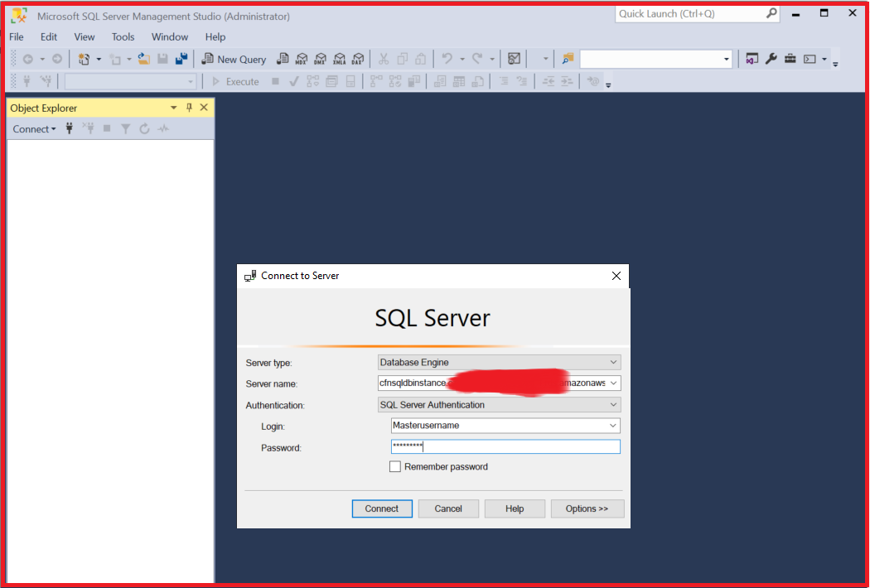Screen dimensions: 870x588
Task: Click the XMLA query icon
Action: coord(340,59)
